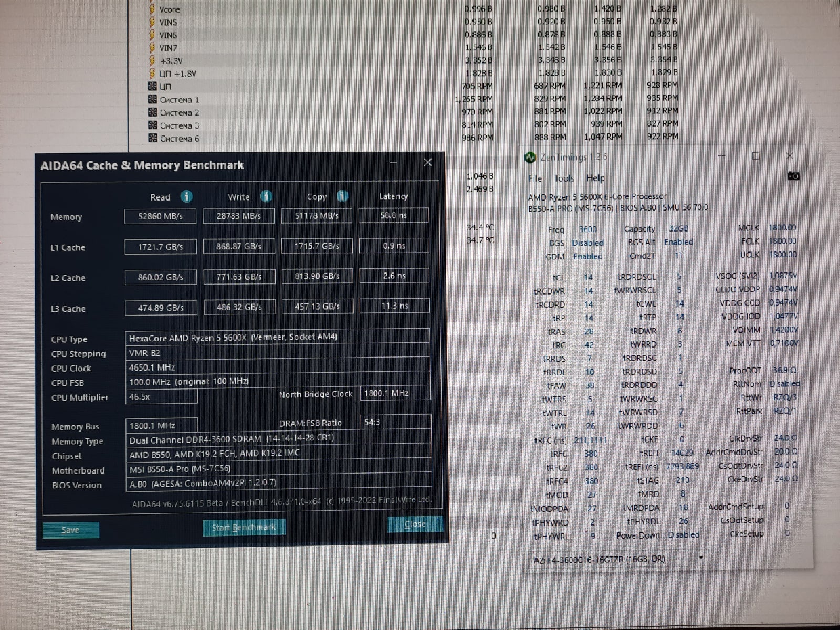Click the info icon next to Read
Viewport: 840px width, 630px height.
186,196
